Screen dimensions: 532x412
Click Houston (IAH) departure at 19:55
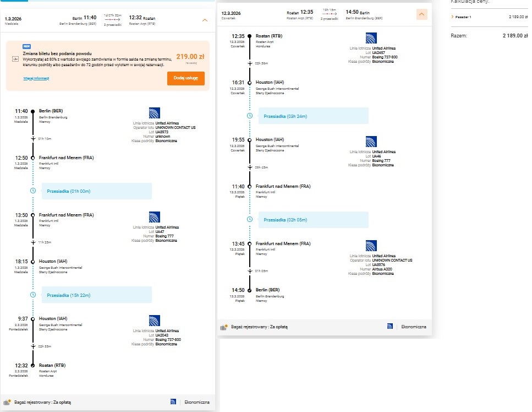(270, 139)
